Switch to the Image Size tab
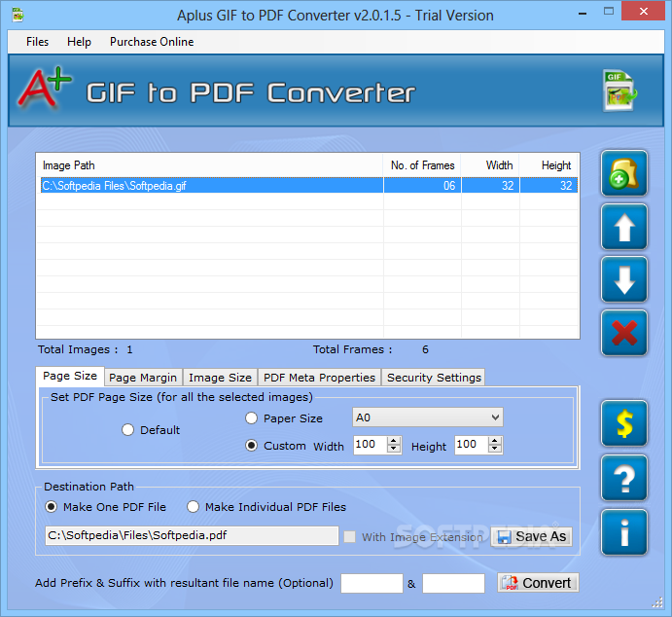 (x=221, y=378)
